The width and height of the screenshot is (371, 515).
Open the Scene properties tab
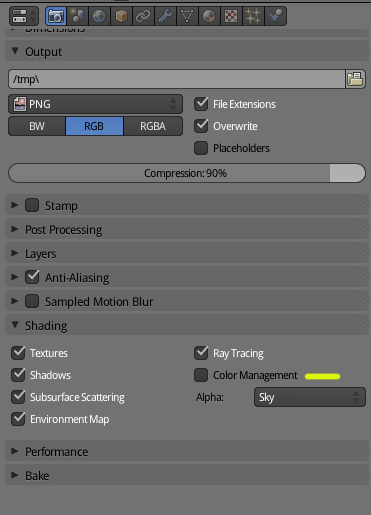[x=77, y=16]
